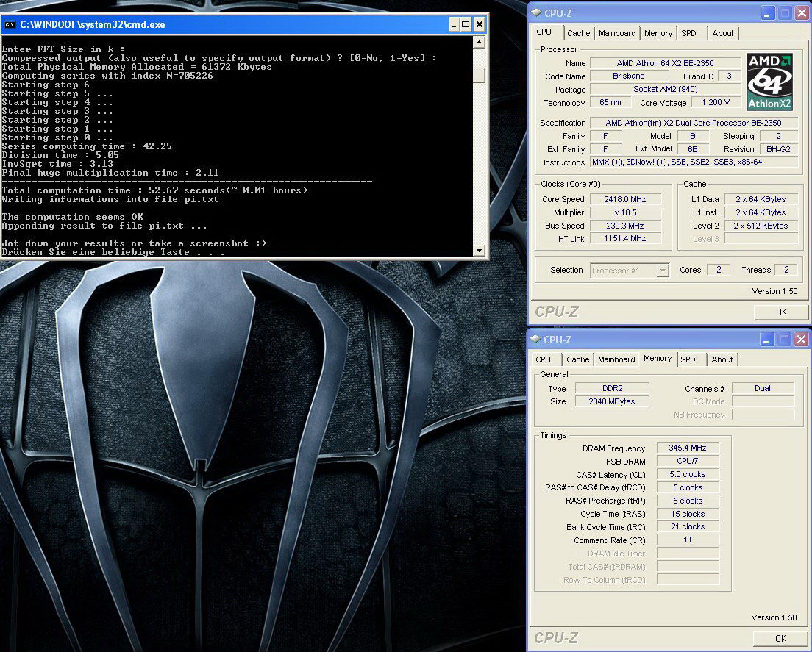
Task: Click the CAS# Latency value 5.0 clocks
Action: [688, 474]
